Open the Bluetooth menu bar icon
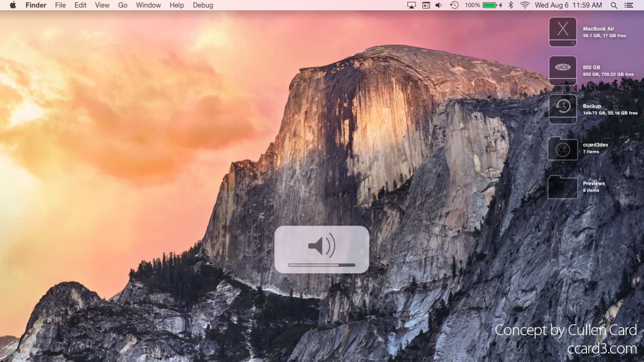The width and height of the screenshot is (644, 362). coord(511,5)
